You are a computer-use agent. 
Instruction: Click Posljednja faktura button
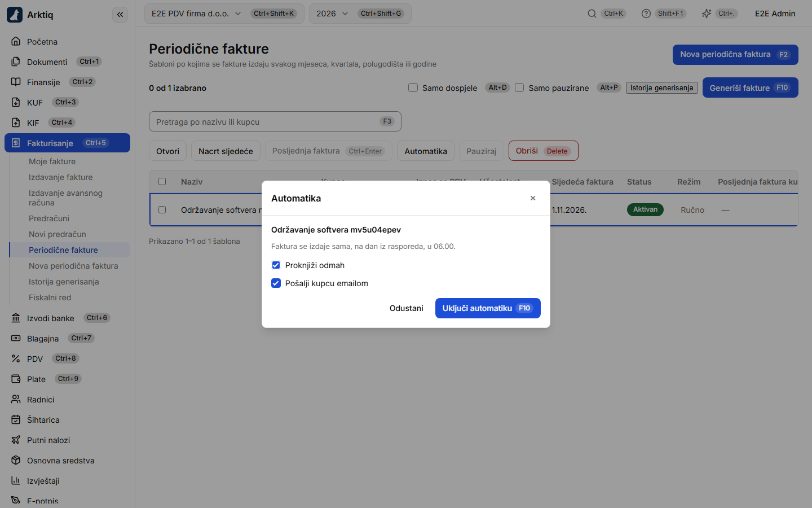(x=329, y=151)
